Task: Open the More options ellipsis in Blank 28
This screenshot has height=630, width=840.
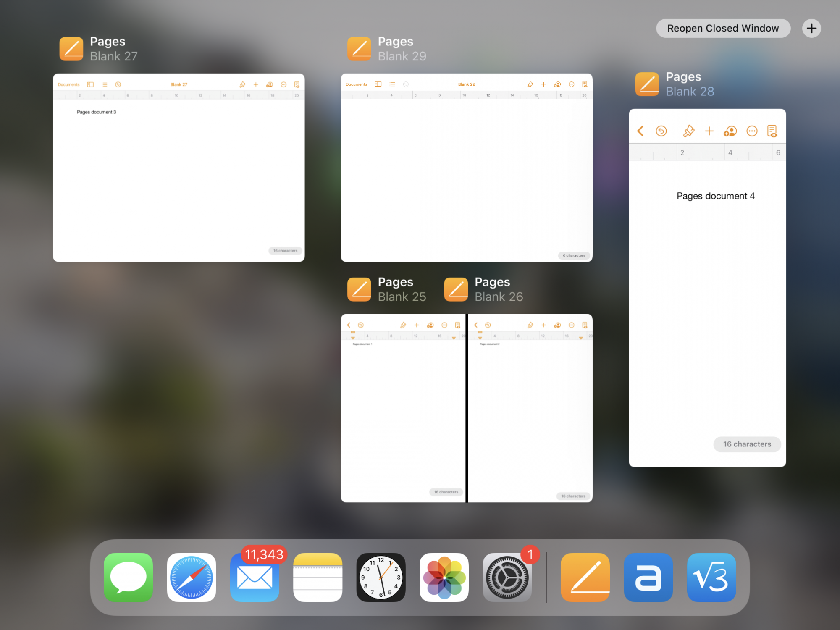Action: [751, 131]
